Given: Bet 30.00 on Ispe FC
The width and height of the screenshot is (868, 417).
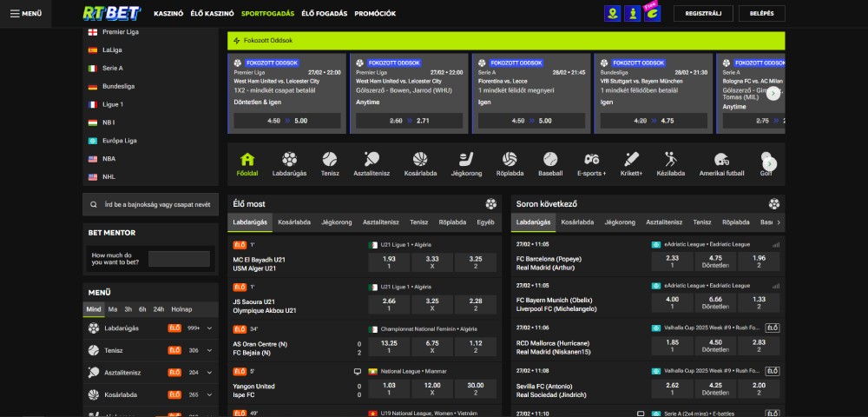Looking at the screenshot, I should point(475,388).
